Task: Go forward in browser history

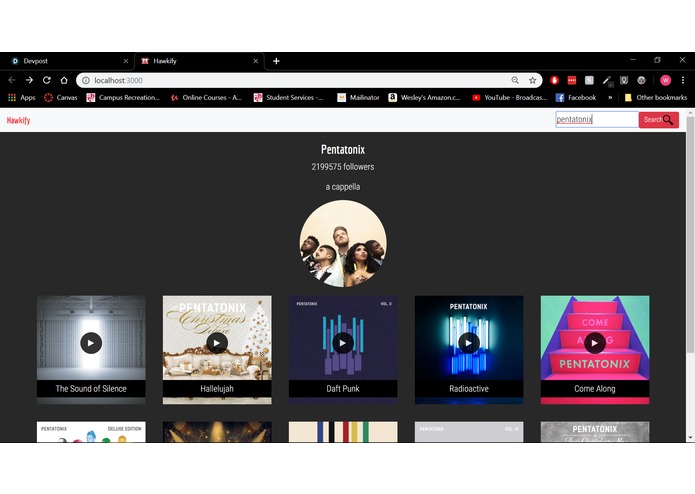Action: pos(29,80)
